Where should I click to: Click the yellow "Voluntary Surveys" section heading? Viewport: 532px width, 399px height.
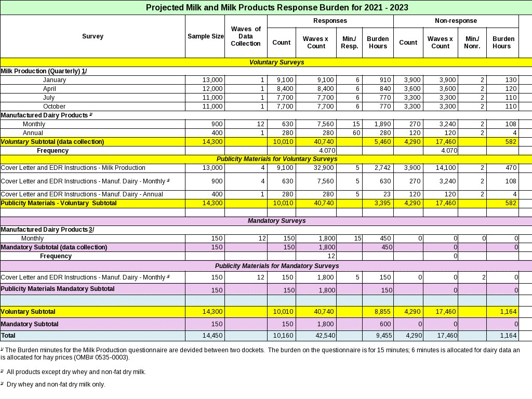[276, 62]
